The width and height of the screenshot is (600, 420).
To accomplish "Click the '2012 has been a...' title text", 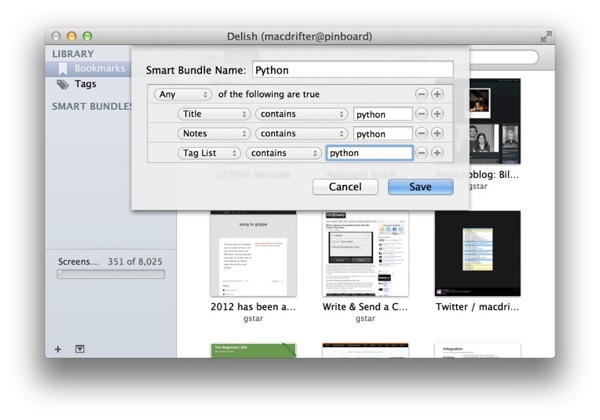I will 253,307.
